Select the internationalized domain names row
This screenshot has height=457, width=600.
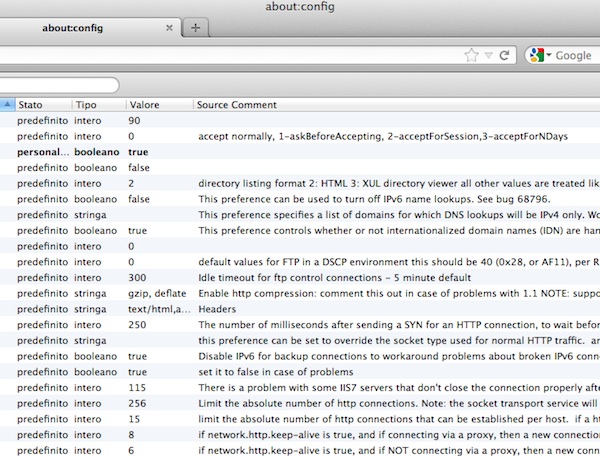(300, 230)
